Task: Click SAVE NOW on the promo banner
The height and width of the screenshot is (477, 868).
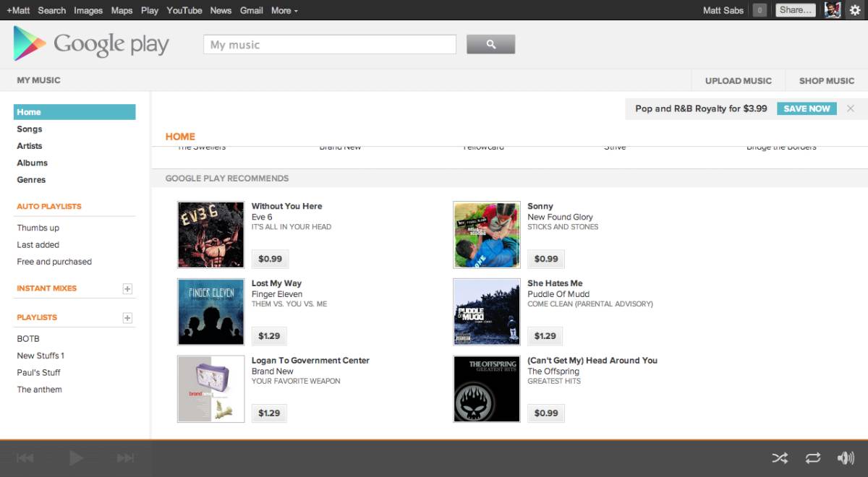Action: (x=807, y=108)
